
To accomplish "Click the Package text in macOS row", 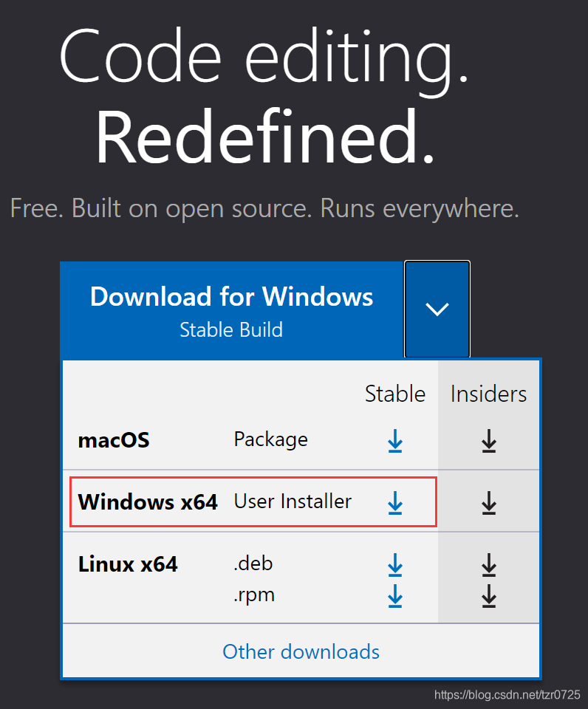I will [x=270, y=440].
